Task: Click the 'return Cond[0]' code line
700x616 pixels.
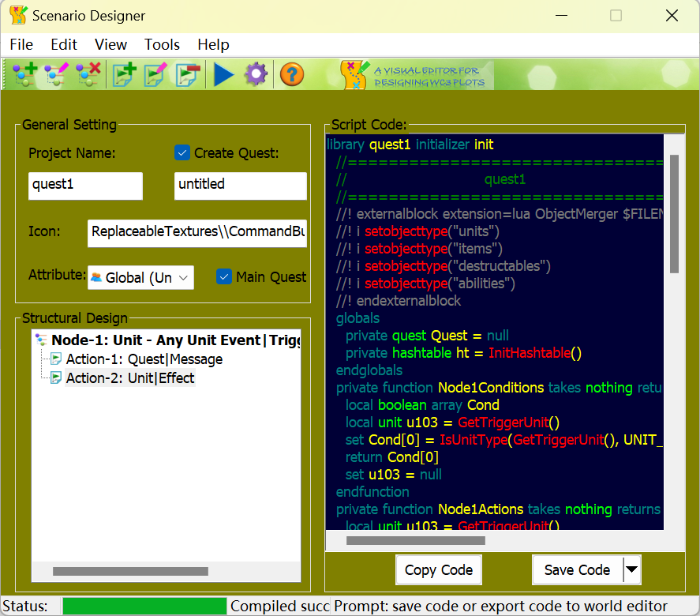Action: tap(392, 458)
